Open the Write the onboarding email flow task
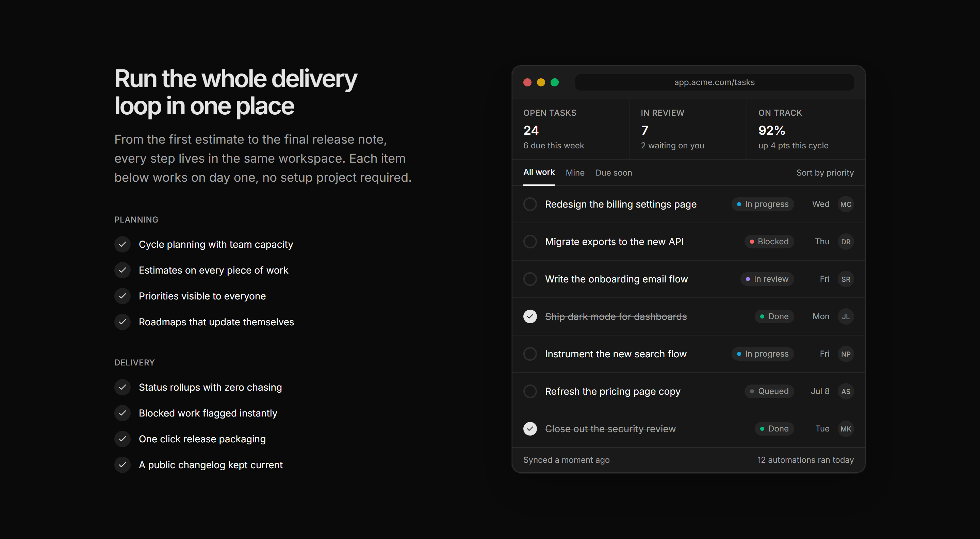Screen dimensions: 980x539 click(616, 279)
